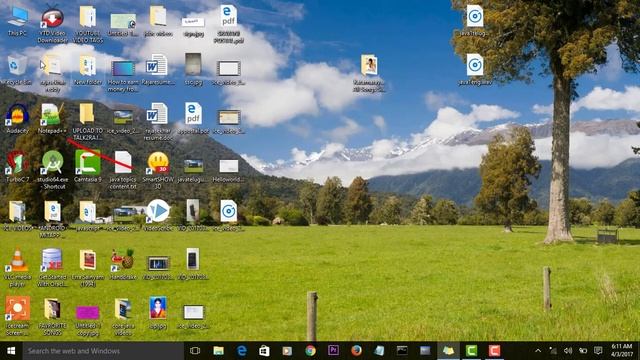Open the This PC desktop icon

(18, 21)
